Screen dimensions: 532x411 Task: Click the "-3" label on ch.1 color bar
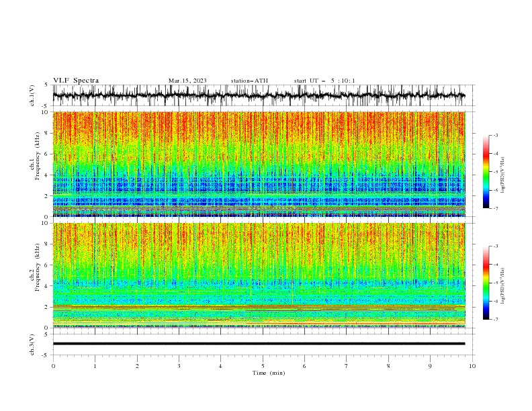click(x=496, y=135)
